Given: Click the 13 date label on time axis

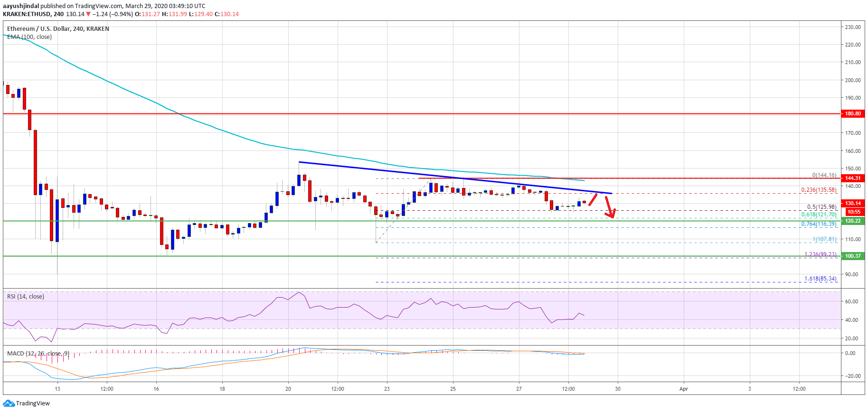Looking at the screenshot, I should [57, 389].
